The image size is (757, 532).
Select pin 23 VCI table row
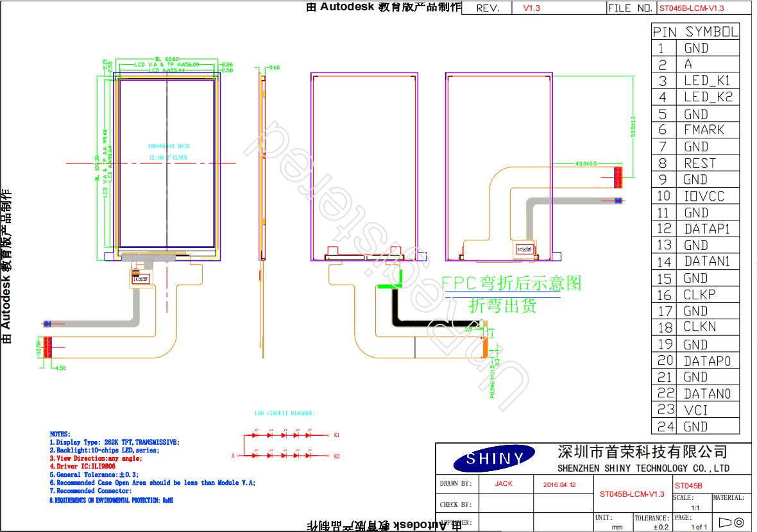pos(695,410)
